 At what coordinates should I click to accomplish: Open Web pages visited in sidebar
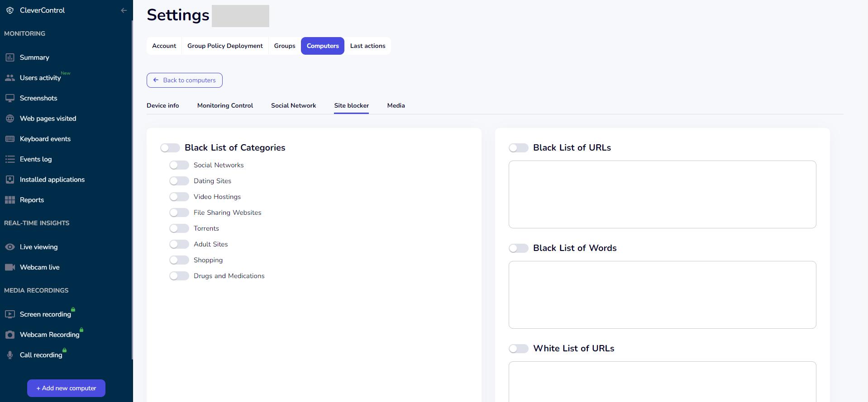[x=48, y=118]
